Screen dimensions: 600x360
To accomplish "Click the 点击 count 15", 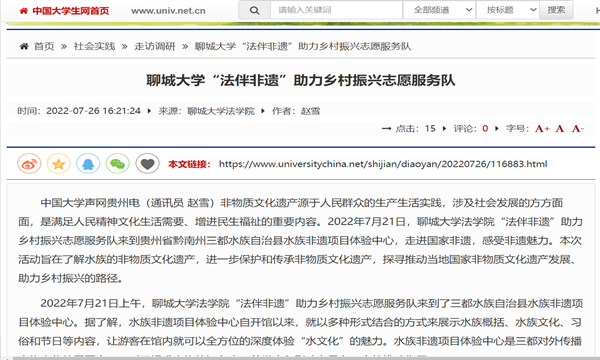I will pos(430,129).
